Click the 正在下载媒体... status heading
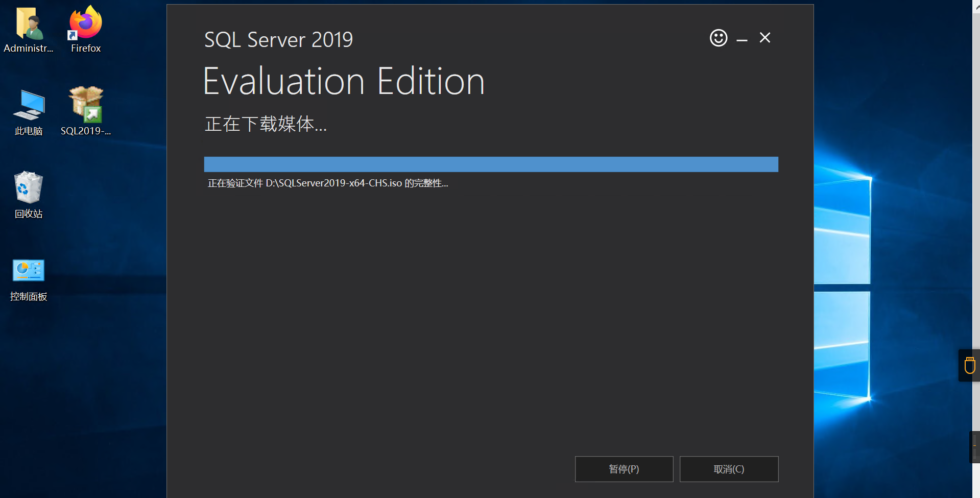This screenshot has width=980, height=498. point(266,124)
